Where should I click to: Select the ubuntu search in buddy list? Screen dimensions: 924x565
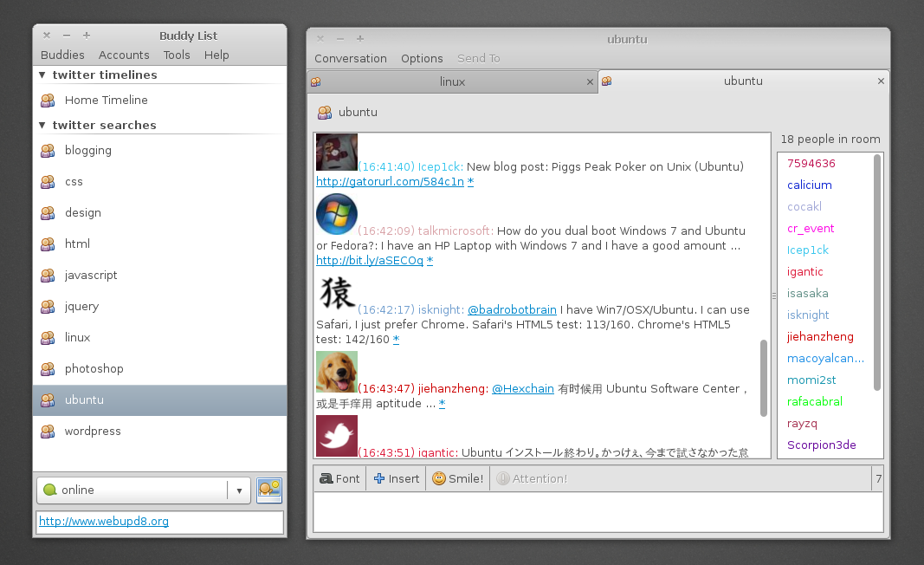click(x=159, y=399)
